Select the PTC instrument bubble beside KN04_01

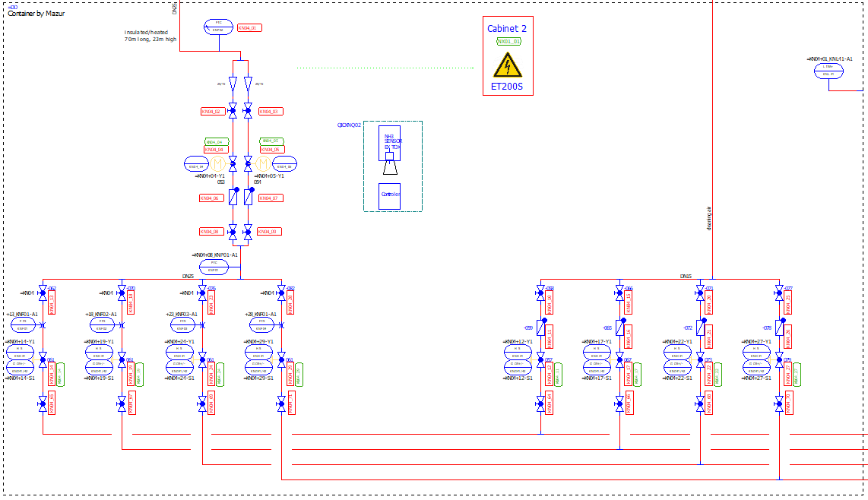coord(219,27)
